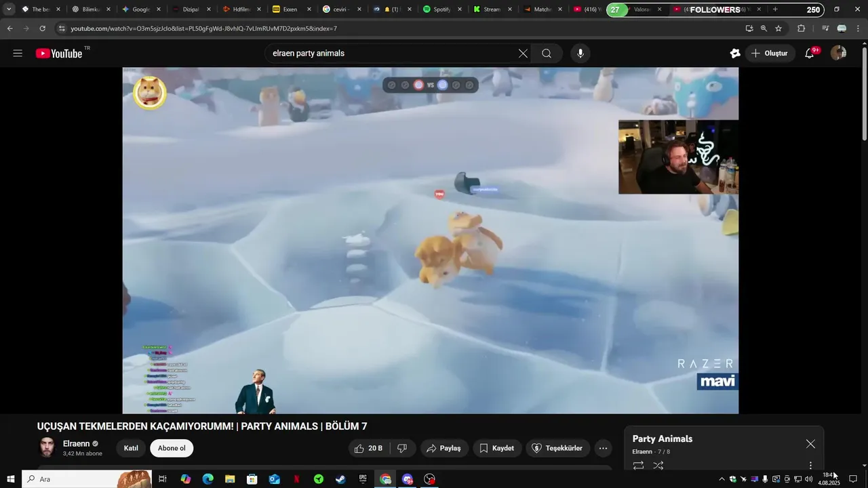Dislike the video with thumbs down
Screen dimensions: 868x488
pos(402,449)
